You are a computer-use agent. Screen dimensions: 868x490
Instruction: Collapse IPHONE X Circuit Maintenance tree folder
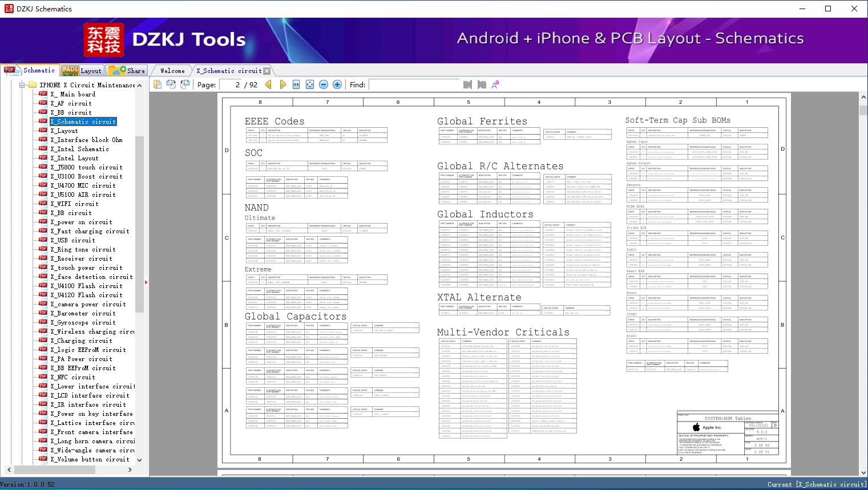pos(23,85)
